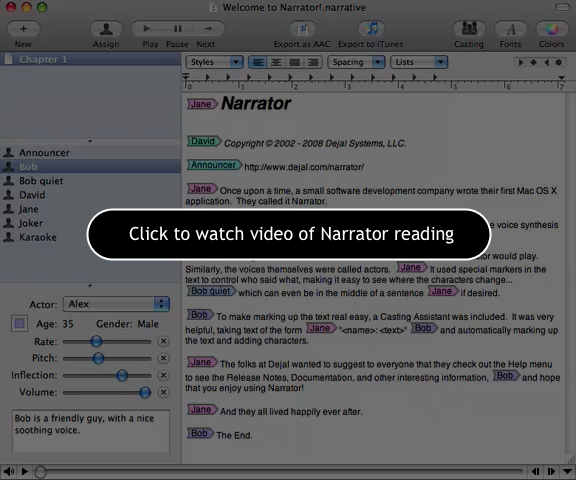
Task: Reset Volume with its X button
Action: click(x=163, y=392)
